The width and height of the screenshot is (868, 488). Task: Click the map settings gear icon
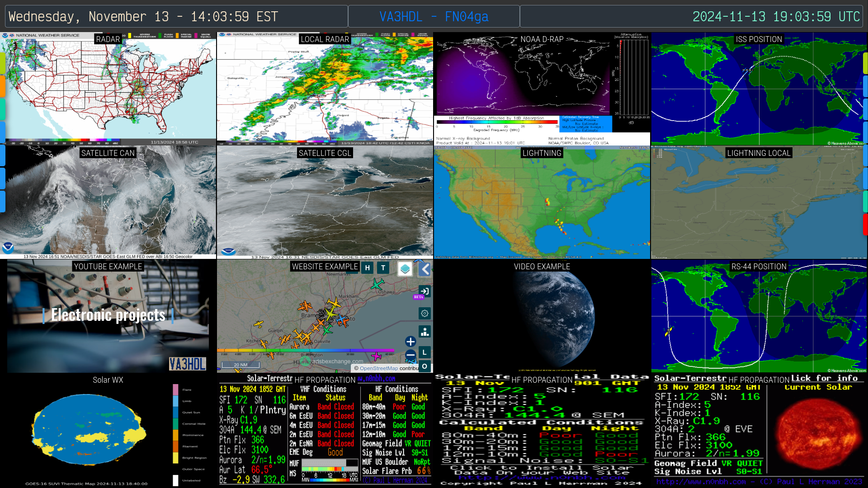click(x=425, y=313)
